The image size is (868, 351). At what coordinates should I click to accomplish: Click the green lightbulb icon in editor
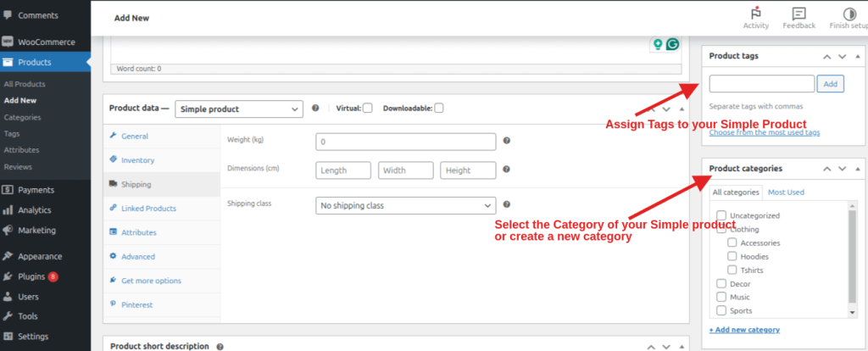[658, 44]
